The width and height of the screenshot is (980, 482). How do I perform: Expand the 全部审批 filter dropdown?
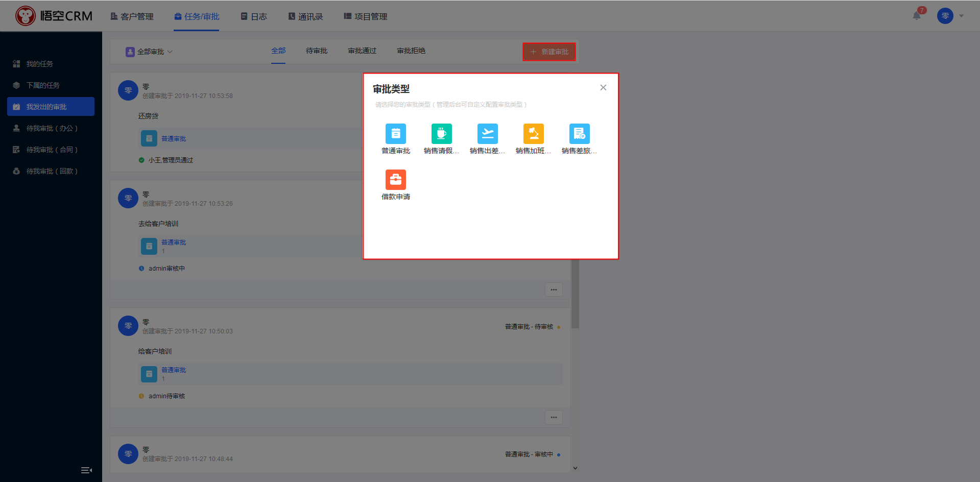pos(150,52)
